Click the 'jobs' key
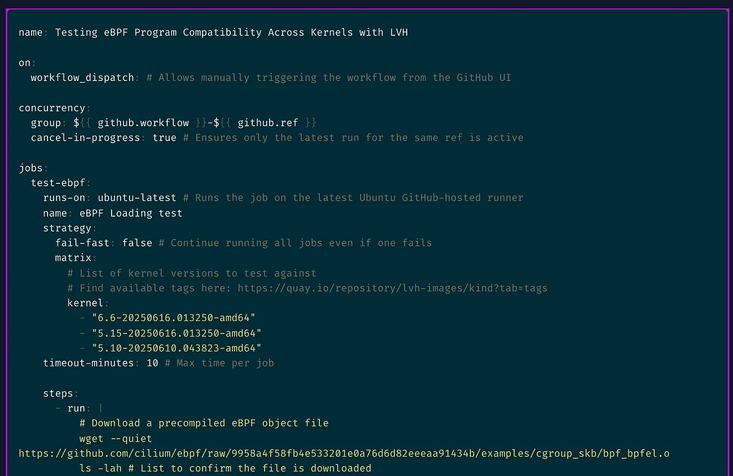Screen dimensions: 733x476 click(31, 168)
